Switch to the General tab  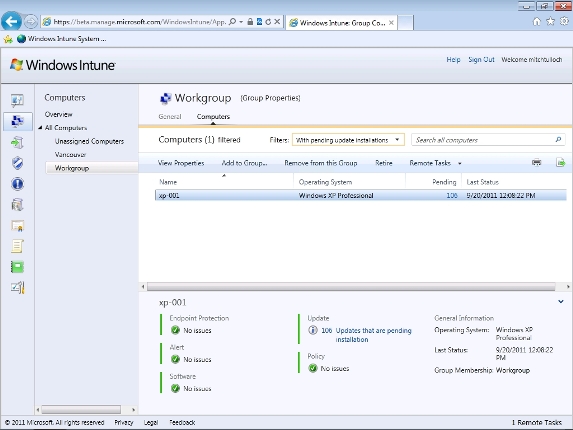click(x=170, y=117)
